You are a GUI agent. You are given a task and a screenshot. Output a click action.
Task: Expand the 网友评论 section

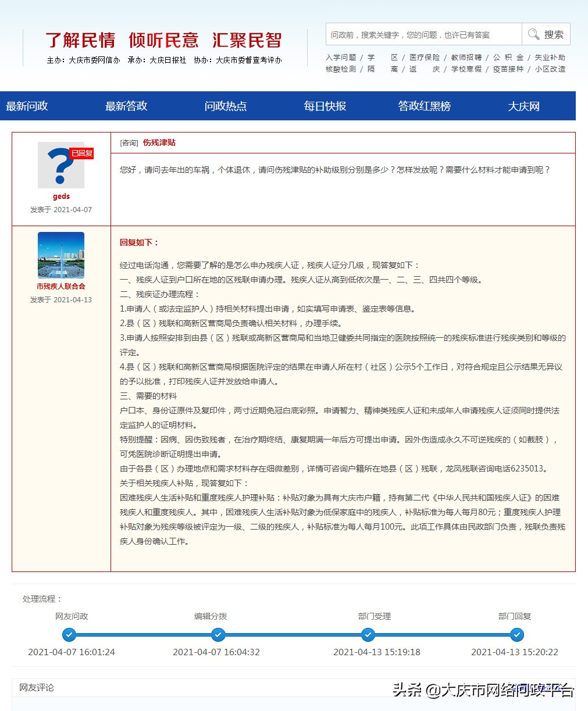[36, 687]
